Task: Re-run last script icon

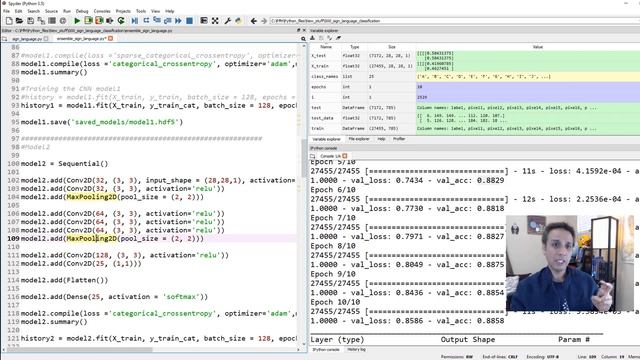Action: 121,20
